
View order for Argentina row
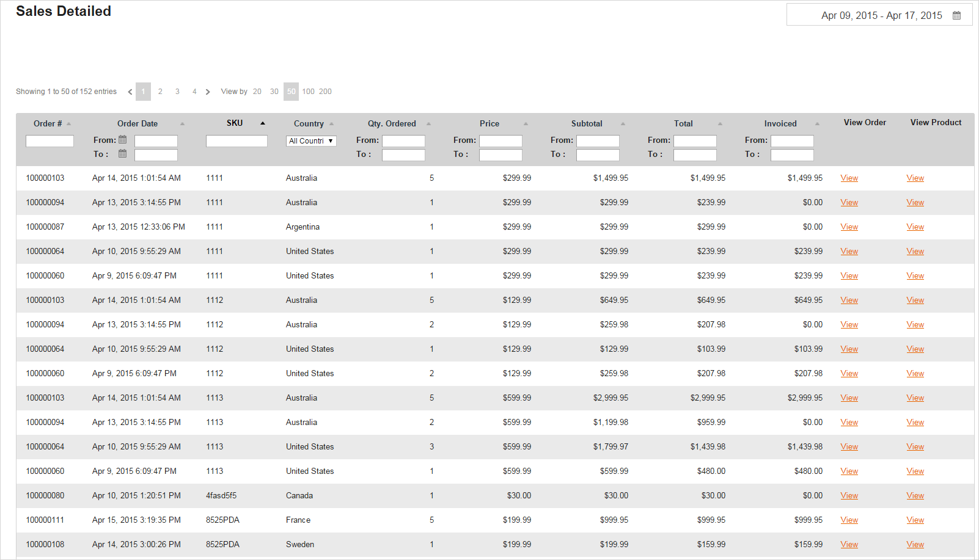849,227
